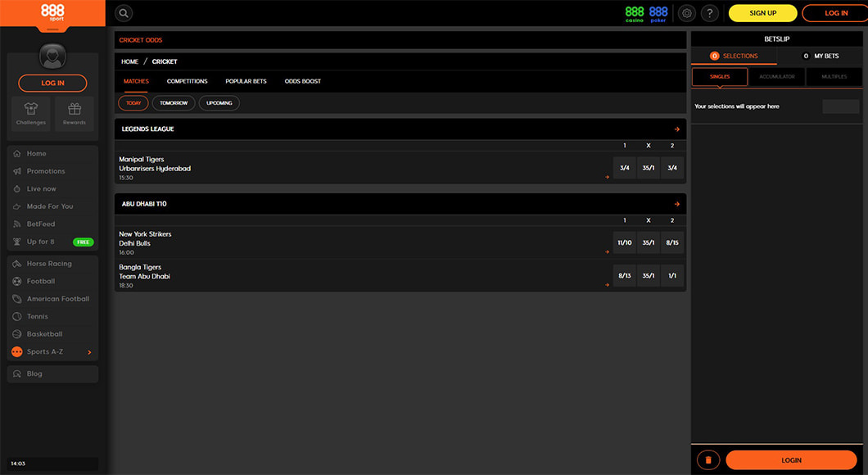
Task: Click the user avatar icon
Action: coord(52,56)
